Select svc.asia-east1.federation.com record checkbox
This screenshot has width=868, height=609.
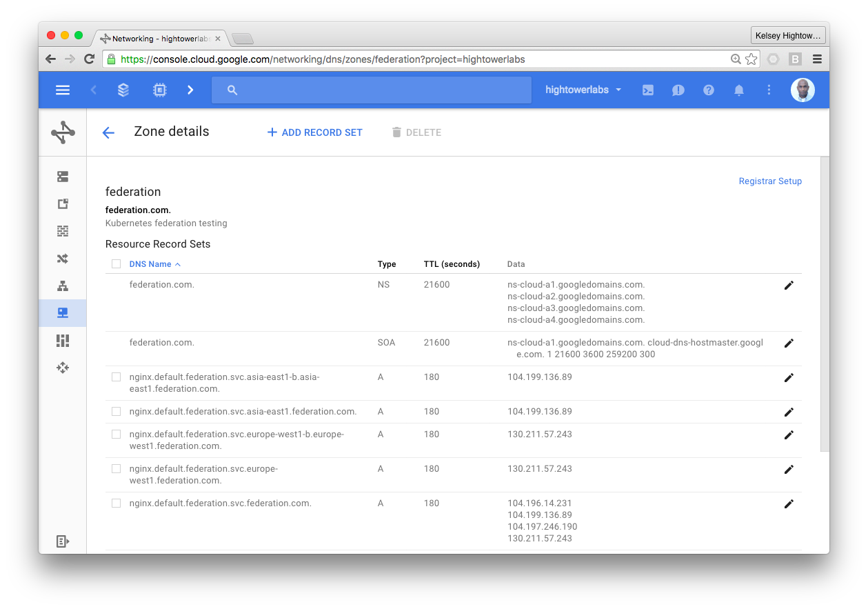point(116,412)
